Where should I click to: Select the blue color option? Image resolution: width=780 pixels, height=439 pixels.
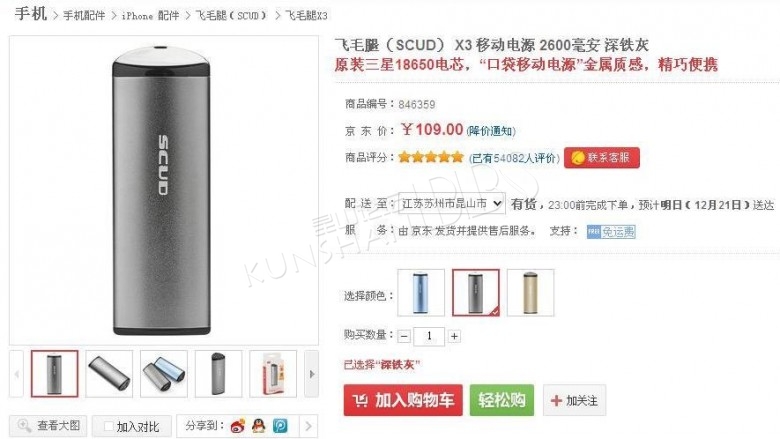click(421, 293)
